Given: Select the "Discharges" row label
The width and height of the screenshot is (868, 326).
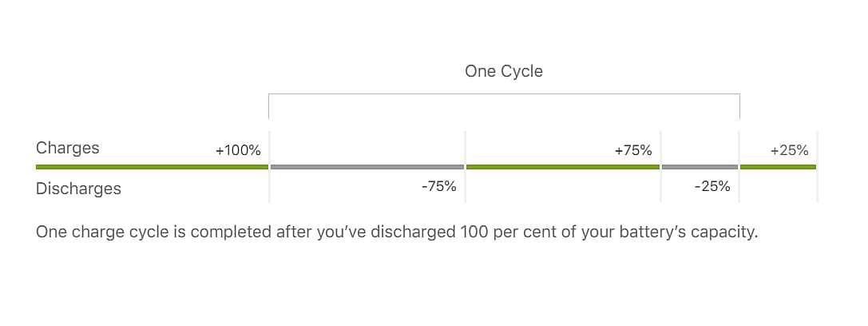Looking at the screenshot, I should tap(78, 189).
